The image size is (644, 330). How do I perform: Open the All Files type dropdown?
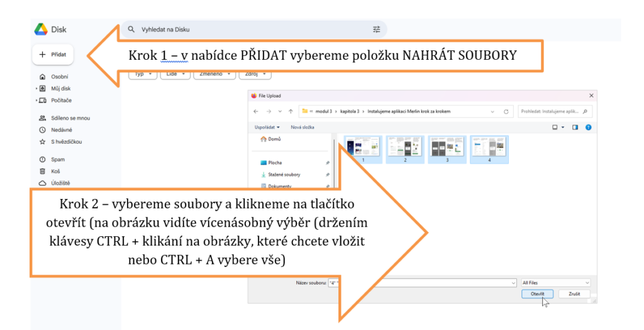[555, 283]
